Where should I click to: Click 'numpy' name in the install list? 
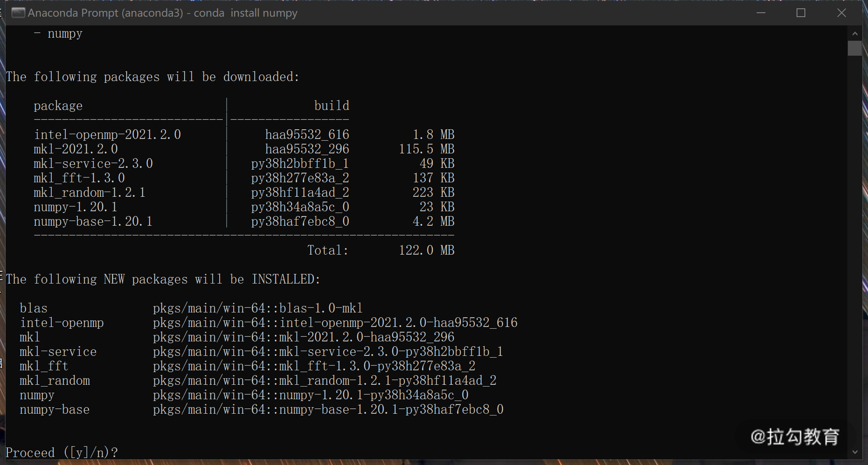pyautogui.click(x=37, y=395)
